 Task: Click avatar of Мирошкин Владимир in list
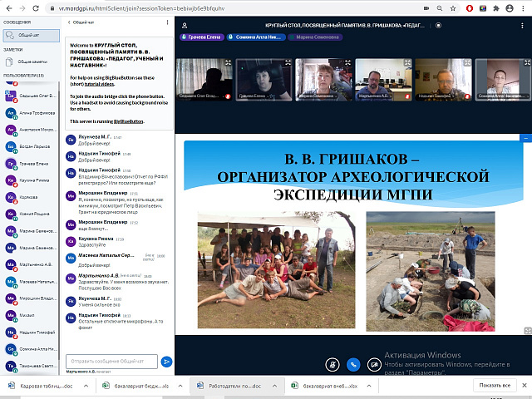11,298
